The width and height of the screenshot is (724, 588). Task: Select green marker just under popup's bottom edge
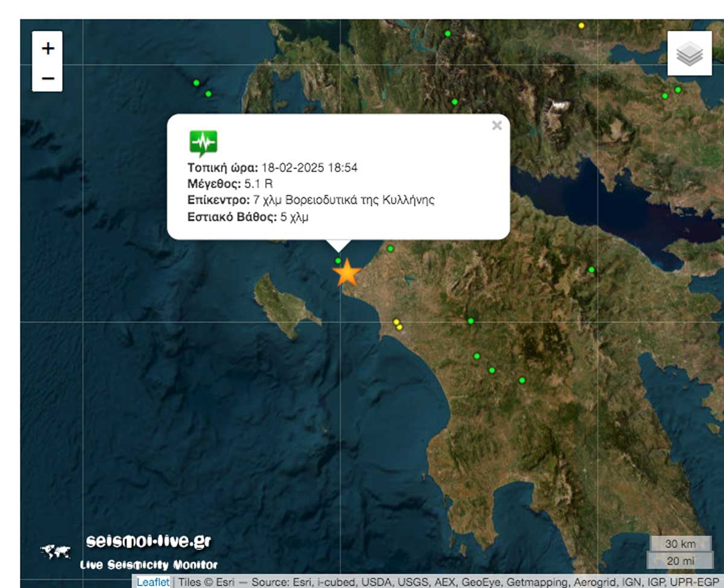tap(390, 248)
